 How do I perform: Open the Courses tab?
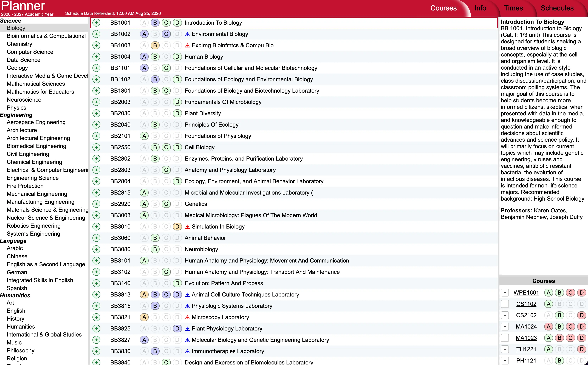[x=443, y=8]
